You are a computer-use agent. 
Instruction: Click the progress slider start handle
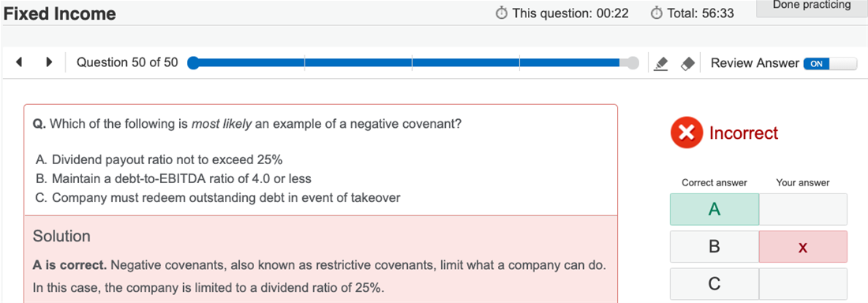pos(193,63)
